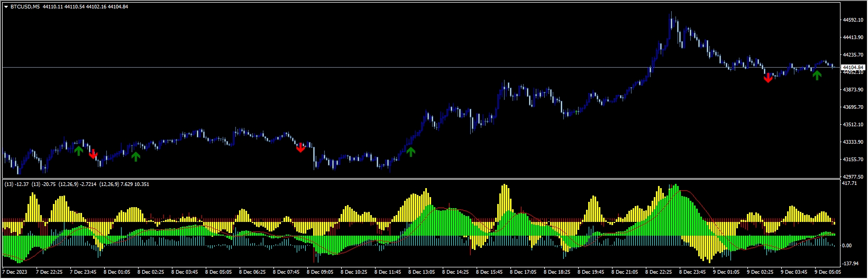Click the leftmost green up arrow signal
Image resolution: width=868 pixels, height=279 pixels.
(x=78, y=151)
